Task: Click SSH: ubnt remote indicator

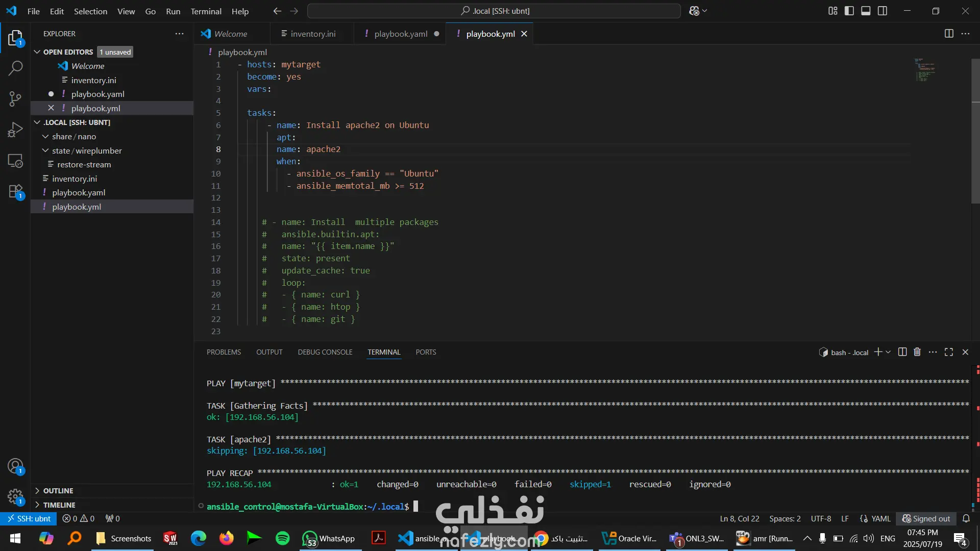Action: [29, 518]
